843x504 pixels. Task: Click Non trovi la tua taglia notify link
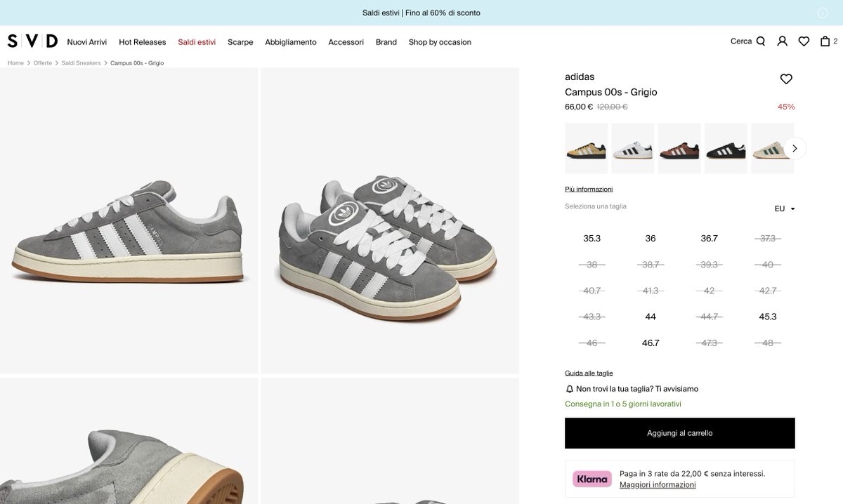637,389
